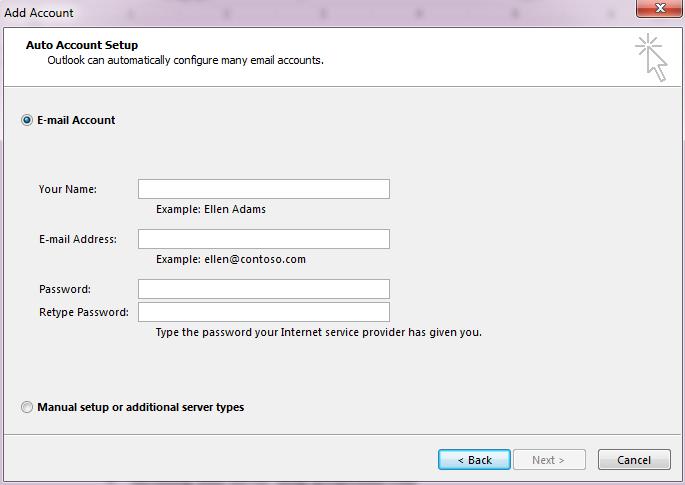Click the Password field
This screenshot has width=685, height=485.
coord(264,289)
